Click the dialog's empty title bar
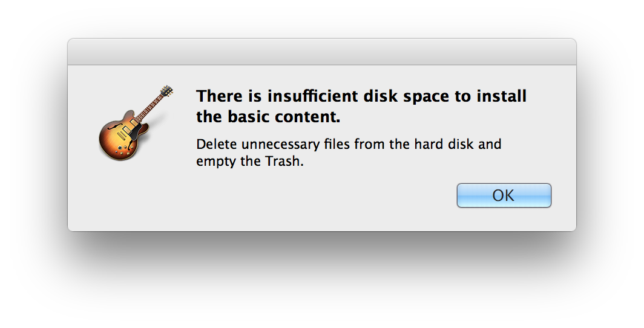 pyautogui.click(x=322, y=51)
